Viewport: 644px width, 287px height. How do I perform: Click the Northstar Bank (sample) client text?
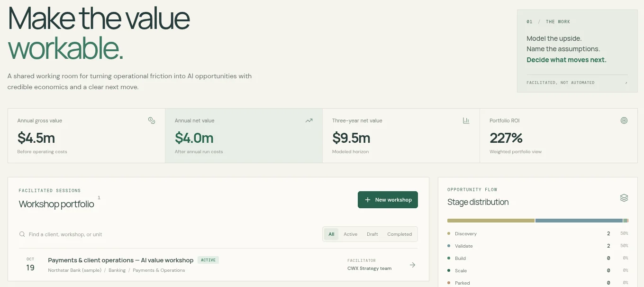click(74, 270)
